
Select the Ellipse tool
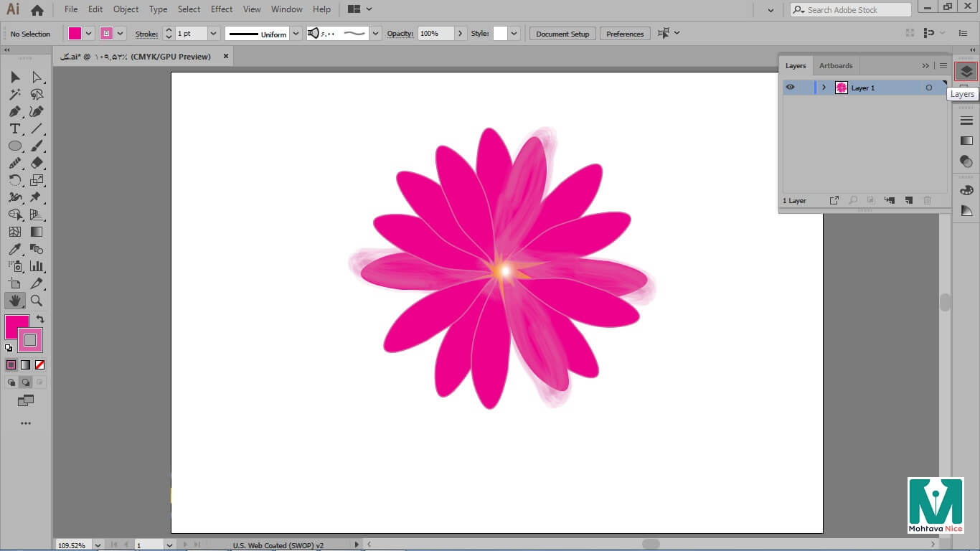[14, 146]
